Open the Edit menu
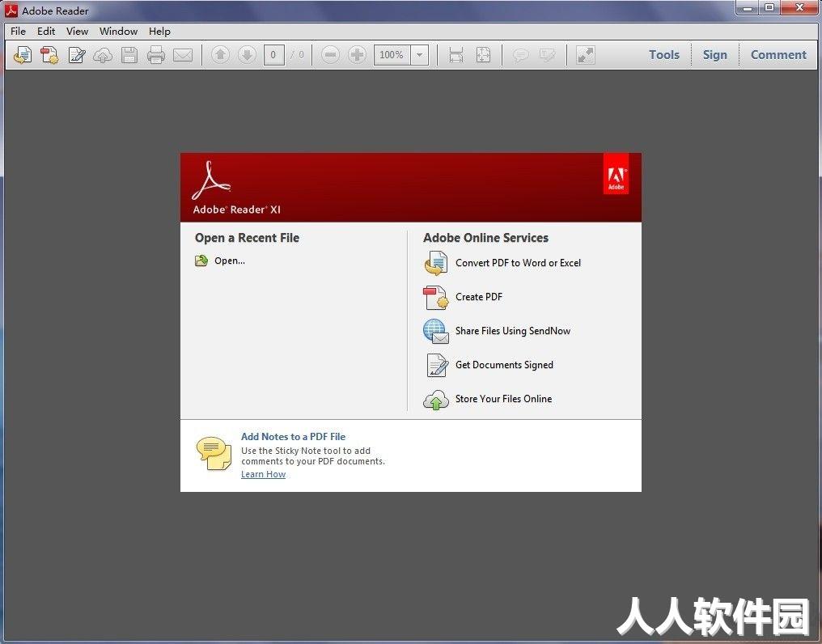The image size is (822, 644). [x=46, y=31]
